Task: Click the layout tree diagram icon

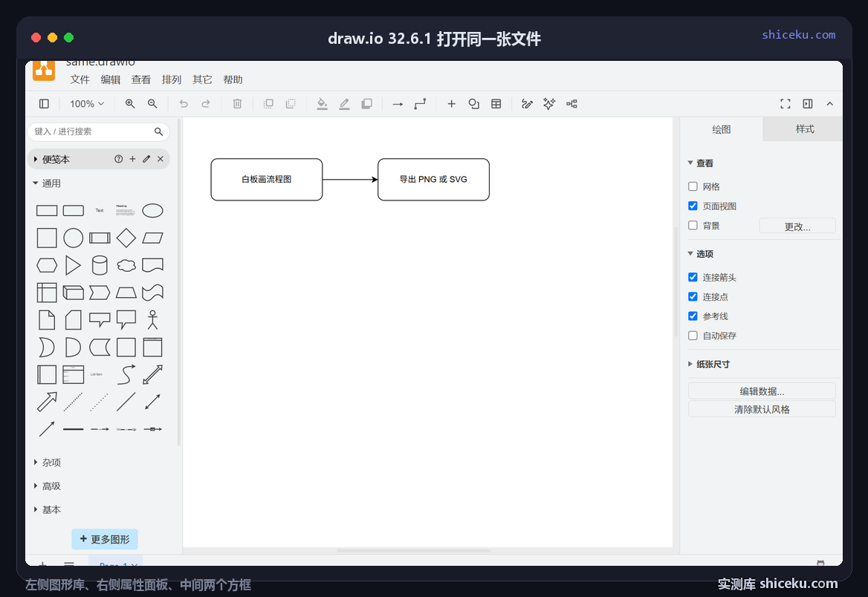Action: [x=571, y=104]
